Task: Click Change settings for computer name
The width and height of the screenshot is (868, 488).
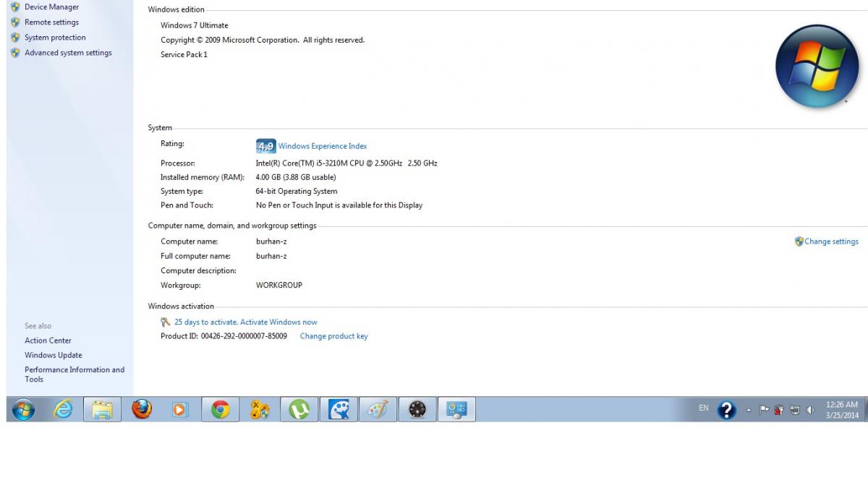Action: point(830,241)
